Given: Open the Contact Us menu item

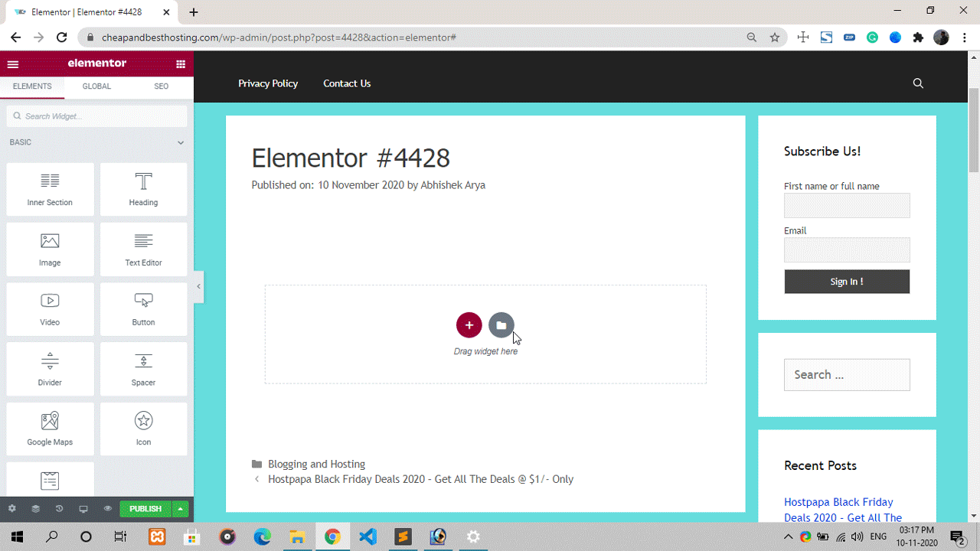Looking at the screenshot, I should coord(347,83).
